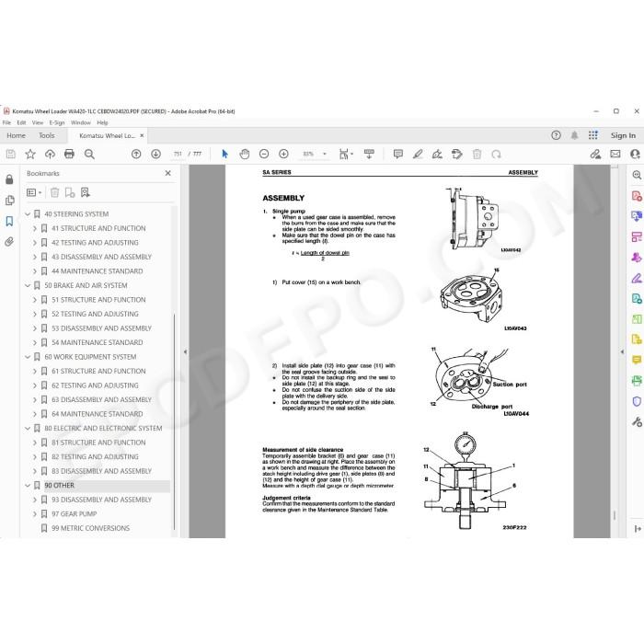Viewport: 644px width, 644px height.
Task: Print the document
Action: point(69,154)
